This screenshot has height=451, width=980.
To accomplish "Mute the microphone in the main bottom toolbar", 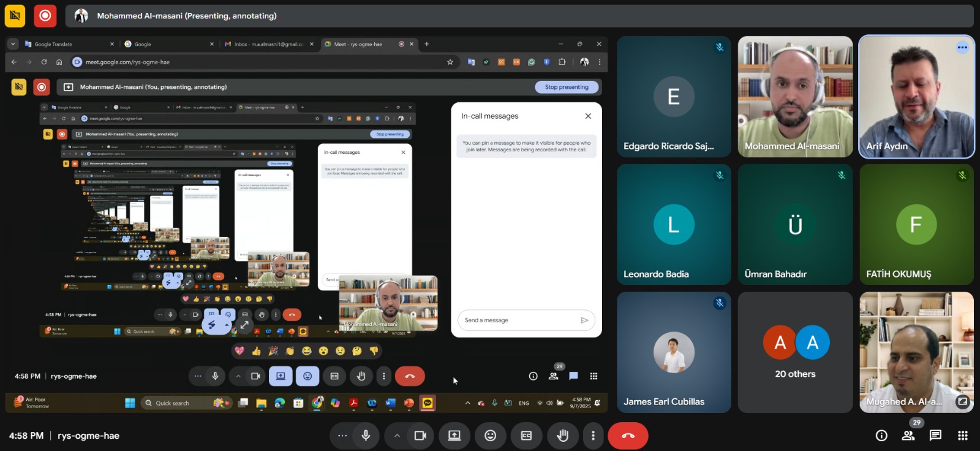I will point(366,436).
